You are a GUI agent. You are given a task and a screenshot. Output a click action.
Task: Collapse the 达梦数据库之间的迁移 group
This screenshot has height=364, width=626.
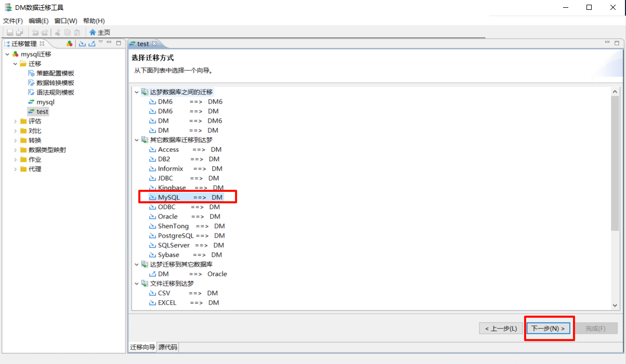pos(137,92)
